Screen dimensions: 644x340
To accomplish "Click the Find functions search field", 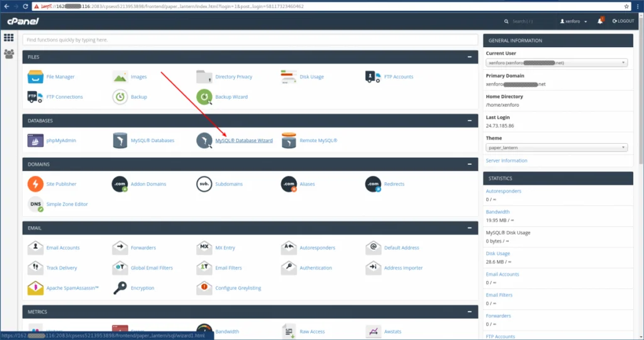I will [x=250, y=40].
